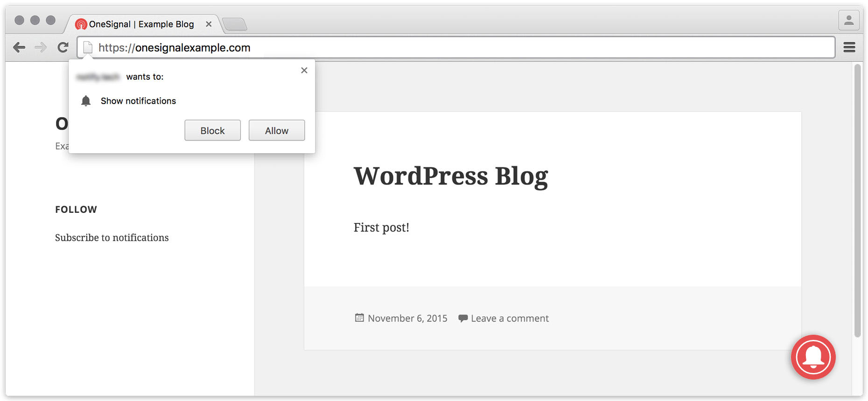Click the browser back arrow
The width and height of the screenshot is (868, 401).
click(19, 47)
